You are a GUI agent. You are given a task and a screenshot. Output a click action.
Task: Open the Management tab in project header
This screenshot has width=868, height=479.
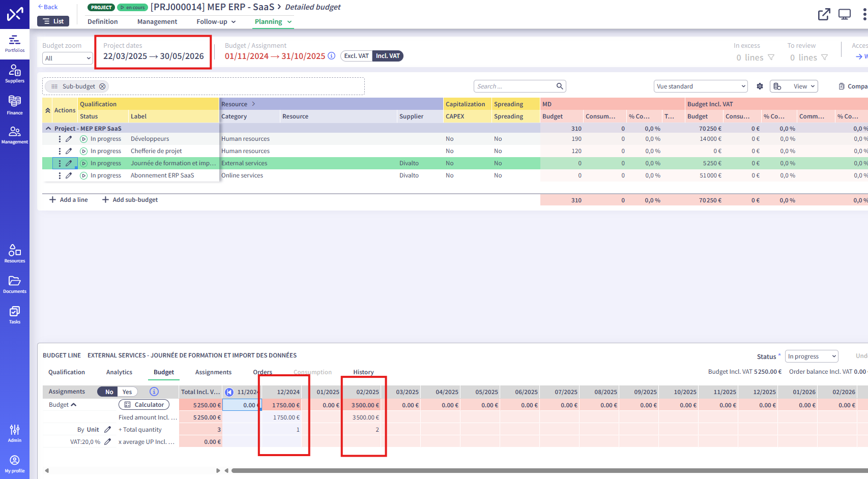pos(157,21)
